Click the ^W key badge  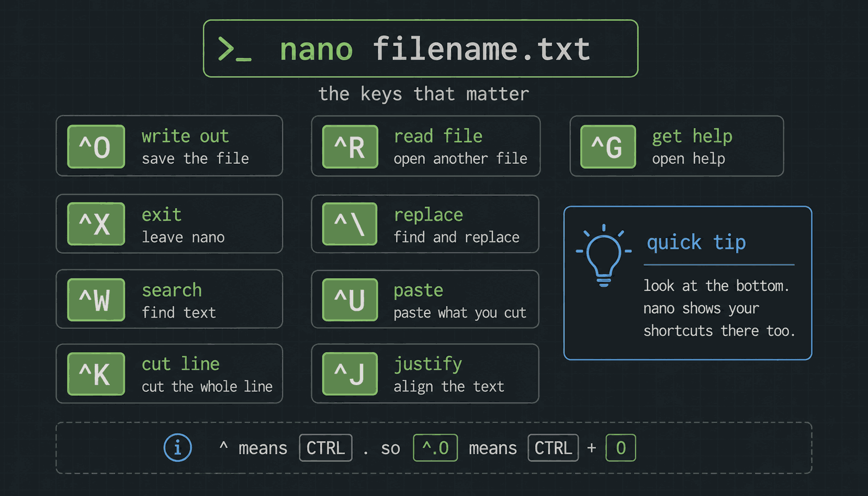point(96,300)
